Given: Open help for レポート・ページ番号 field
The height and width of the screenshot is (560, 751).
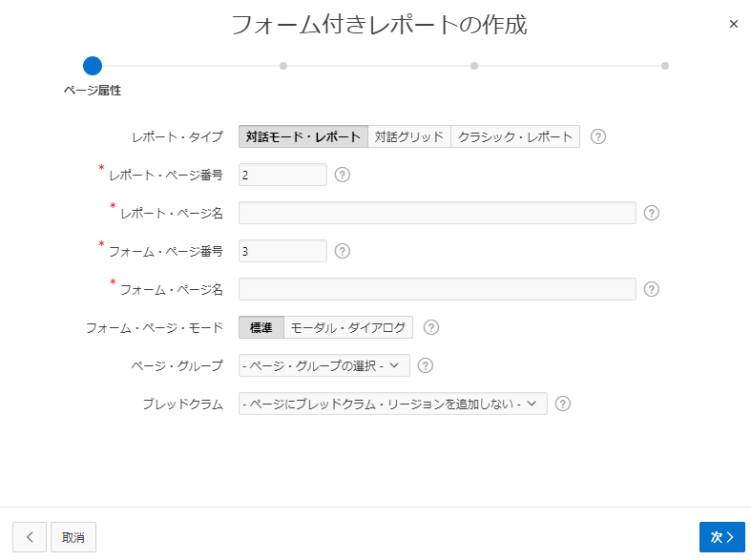Looking at the screenshot, I should tap(342, 175).
